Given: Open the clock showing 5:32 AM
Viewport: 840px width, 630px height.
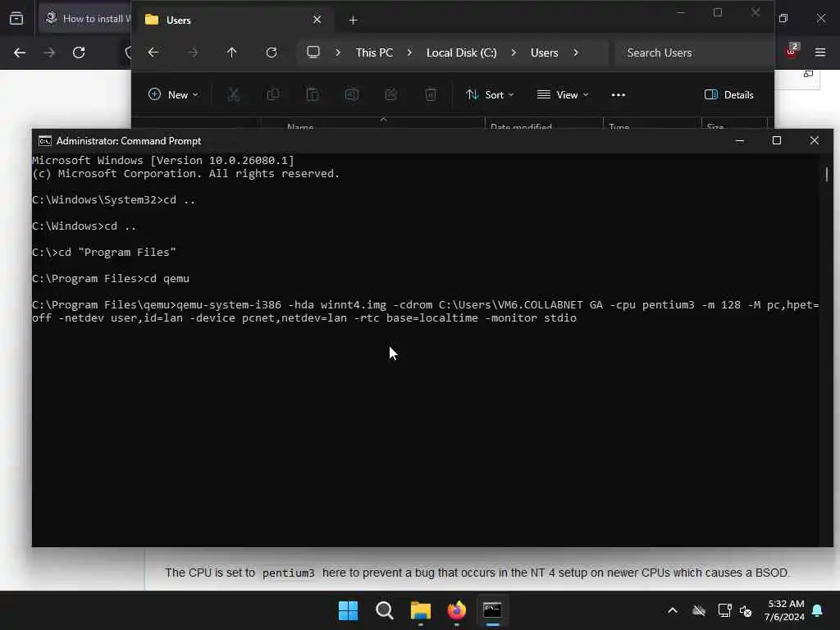Looking at the screenshot, I should point(784,610).
